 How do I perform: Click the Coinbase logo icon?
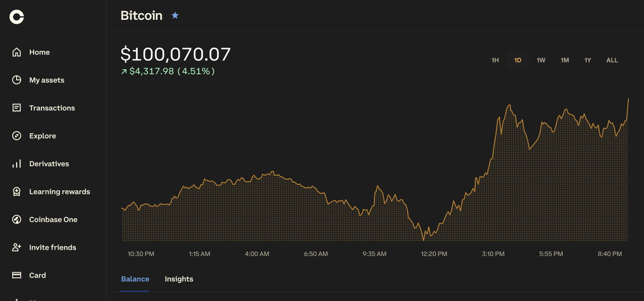[17, 17]
